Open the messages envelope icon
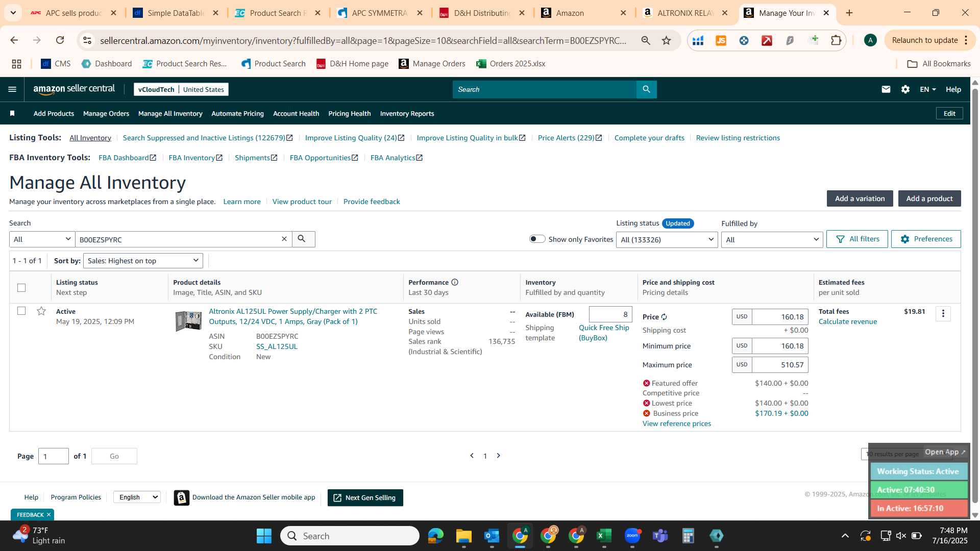This screenshot has width=980, height=551. pos(886,89)
